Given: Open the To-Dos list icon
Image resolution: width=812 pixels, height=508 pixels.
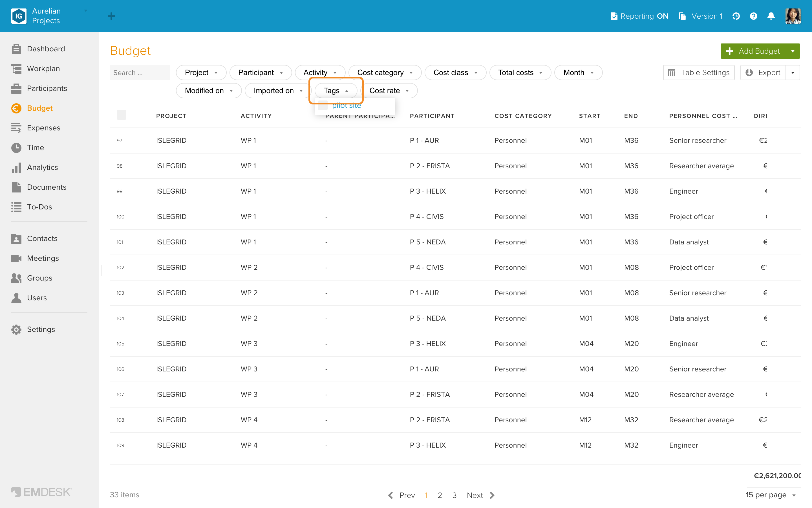Looking at the screenshot, I should coord(16,207).
